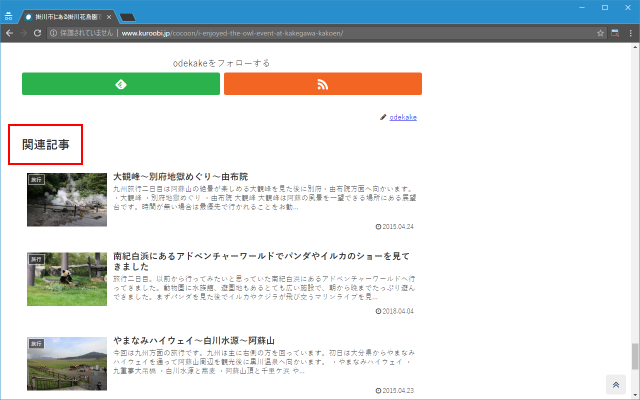This screenshot has height=400, width=640.
Task: Open the odekake author link
Action: (403, 117)
